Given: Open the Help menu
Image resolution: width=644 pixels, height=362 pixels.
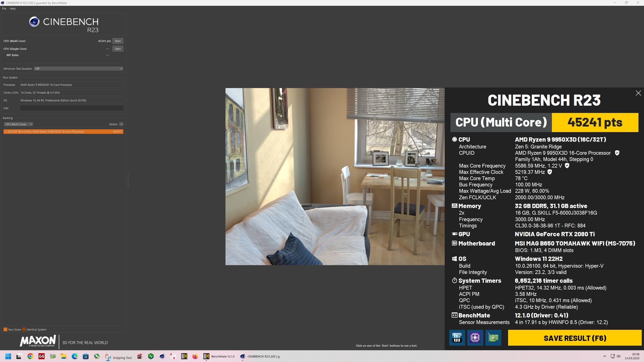Looking at the screenshot, I should coord(13,9).
